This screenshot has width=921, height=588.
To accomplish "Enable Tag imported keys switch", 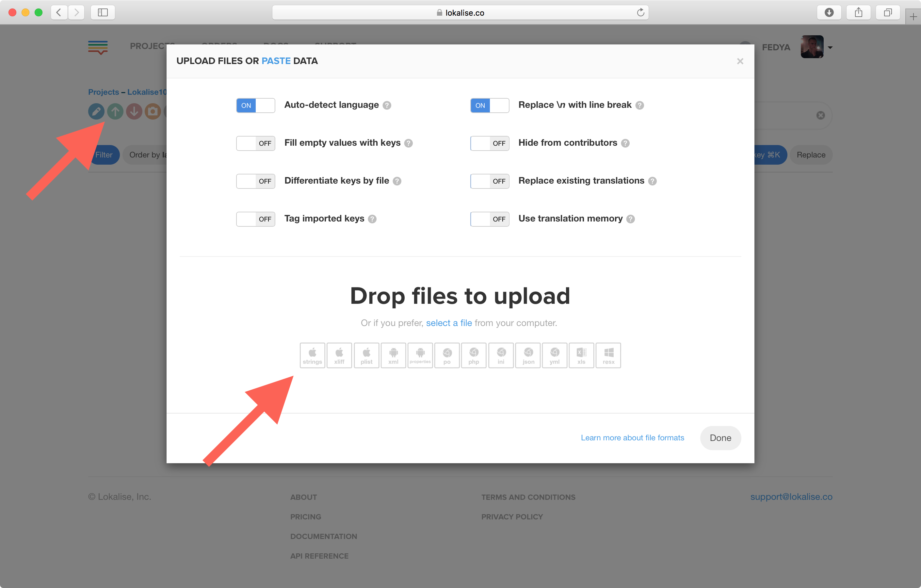I will click(255, 219).
